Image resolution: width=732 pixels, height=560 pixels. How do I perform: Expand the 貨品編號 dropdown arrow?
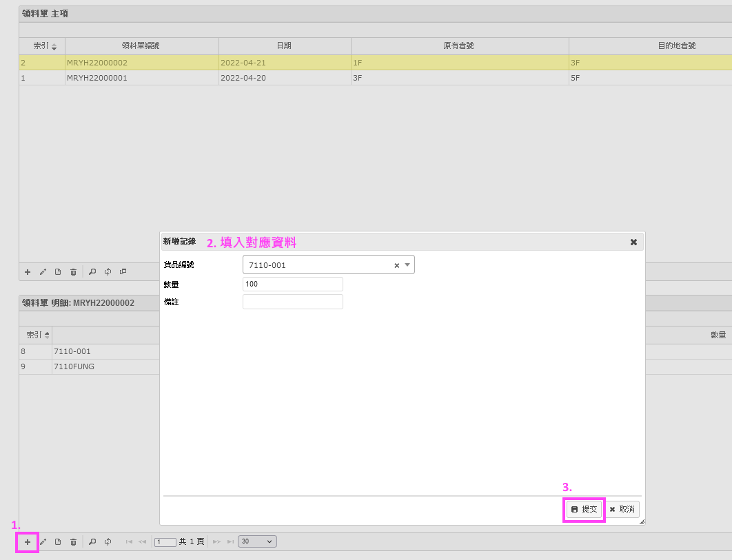[407, 265]
